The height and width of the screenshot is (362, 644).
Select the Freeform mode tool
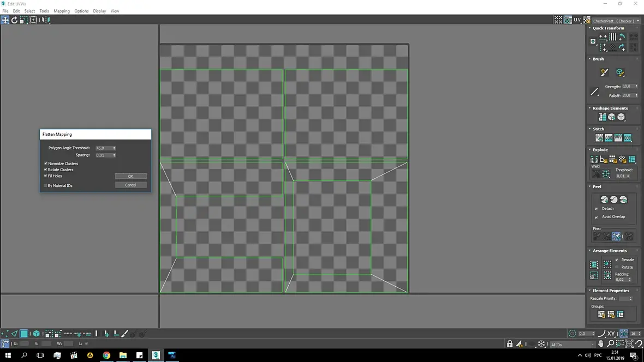(x=33, y=20)
